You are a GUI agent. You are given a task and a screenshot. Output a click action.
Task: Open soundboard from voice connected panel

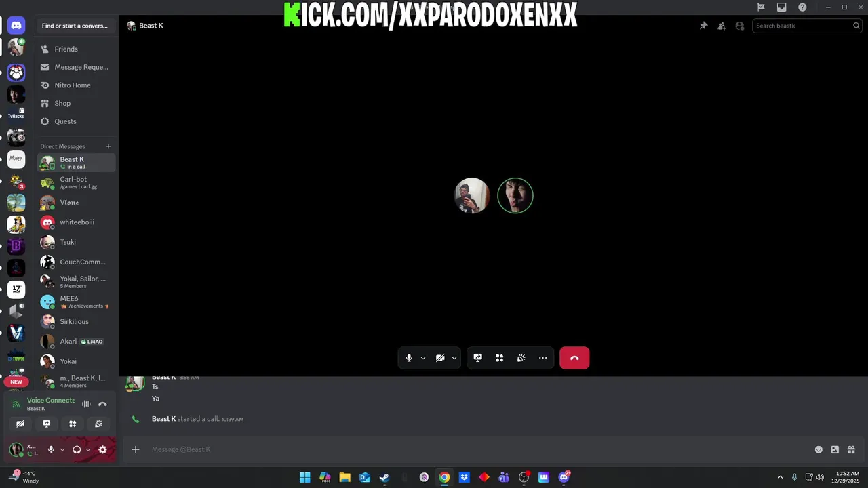[x=98, y=424]
